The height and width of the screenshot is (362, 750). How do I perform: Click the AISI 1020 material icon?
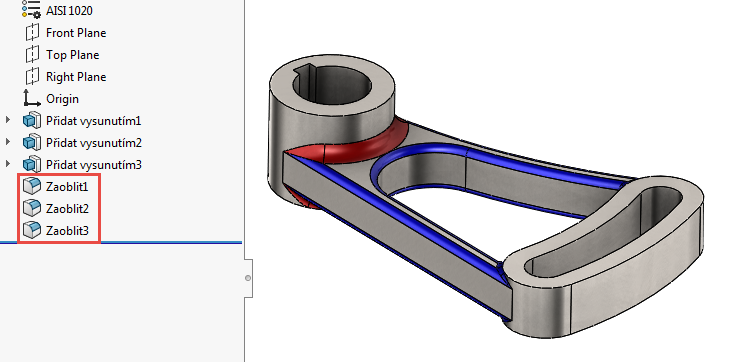tap(32, 10)
